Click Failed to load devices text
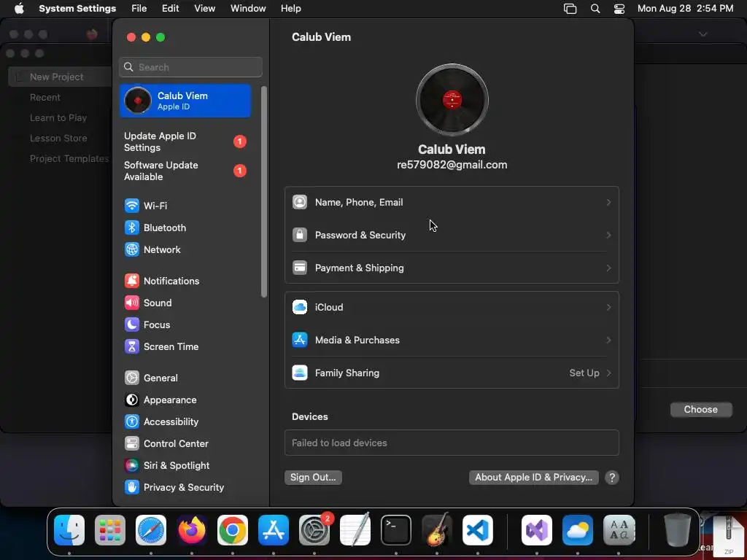747x560 pixels. (339, 443)
